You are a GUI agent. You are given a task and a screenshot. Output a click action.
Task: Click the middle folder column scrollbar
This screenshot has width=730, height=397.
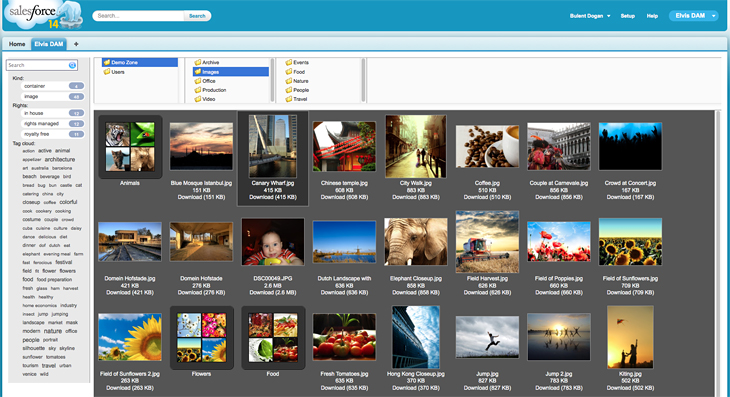click(272, 80)
